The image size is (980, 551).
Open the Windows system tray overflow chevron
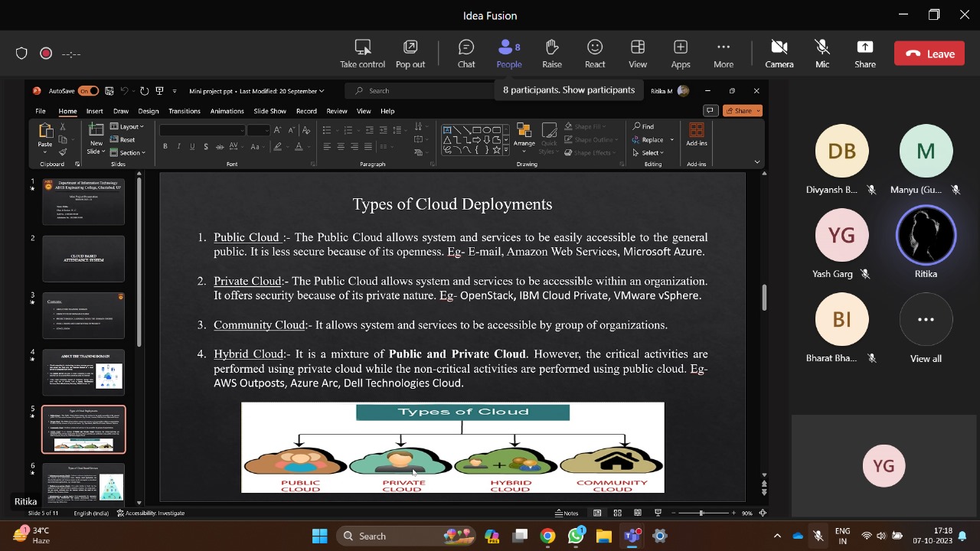(x=777, y=536)
